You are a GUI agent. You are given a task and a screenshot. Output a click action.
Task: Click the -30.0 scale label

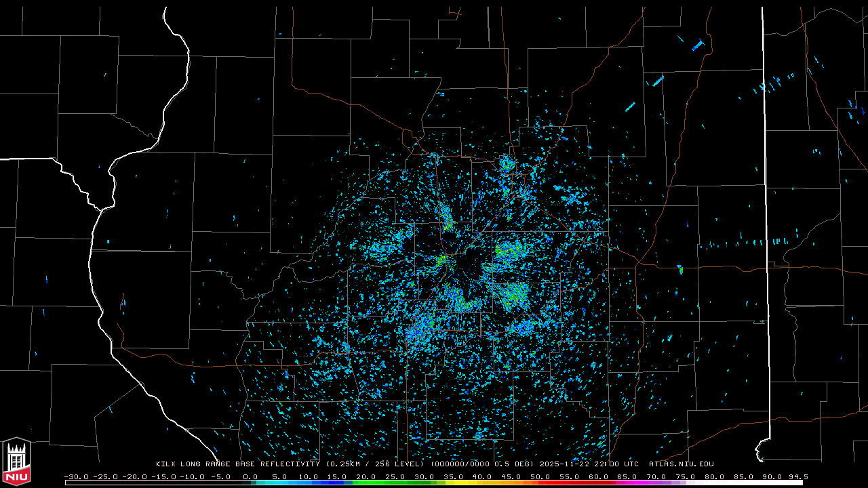pos(77,477)
